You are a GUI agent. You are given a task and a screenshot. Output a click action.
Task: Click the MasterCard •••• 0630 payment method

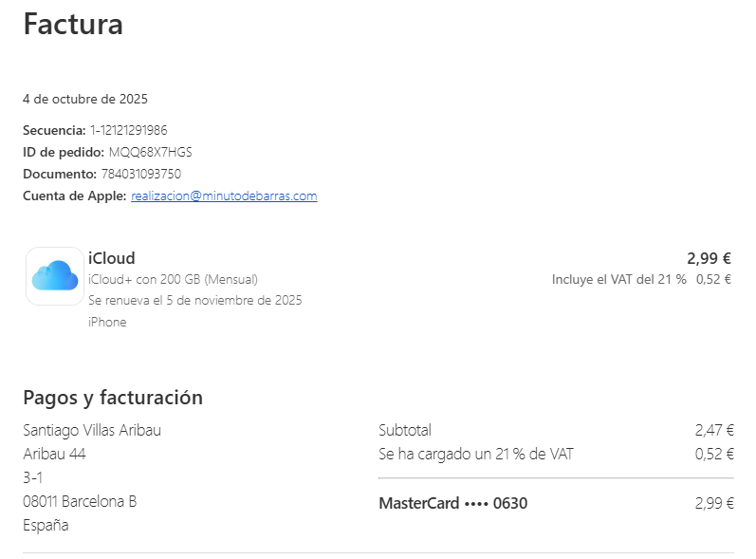[452, 503]
